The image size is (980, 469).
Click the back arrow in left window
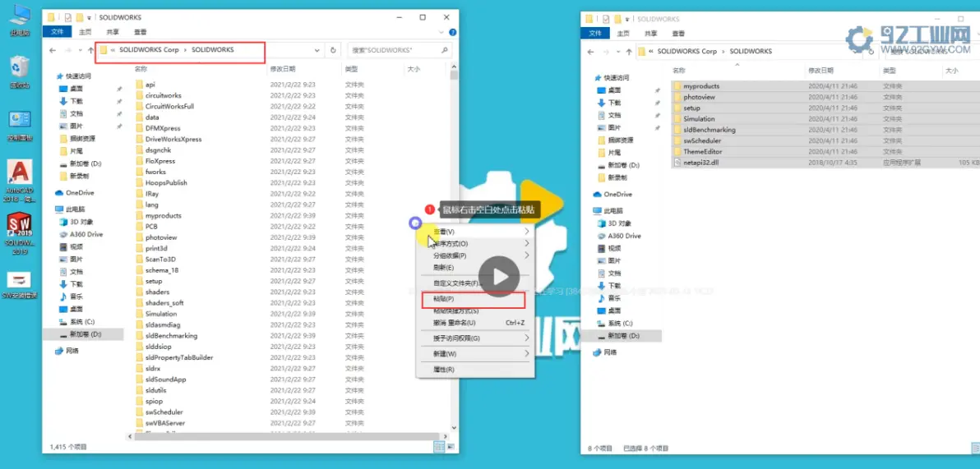[x=53, y=50]
